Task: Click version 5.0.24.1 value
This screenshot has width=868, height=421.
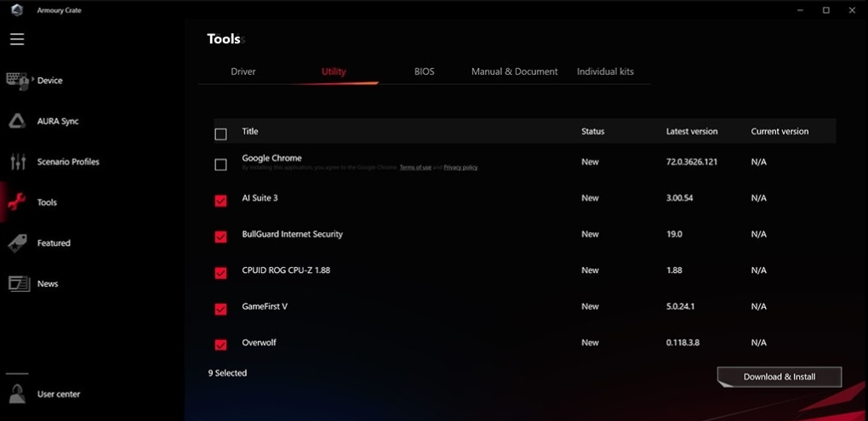Action: [x=681, y=306]
